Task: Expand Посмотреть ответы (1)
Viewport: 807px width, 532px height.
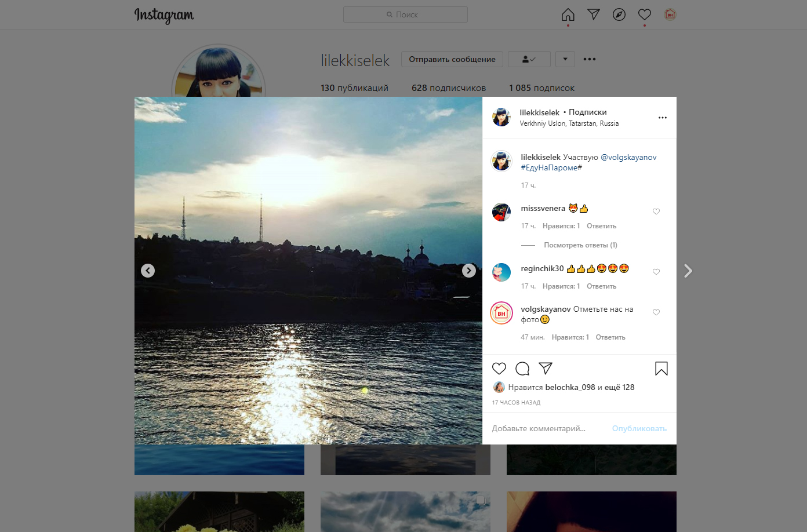Action: coord(580,245)
